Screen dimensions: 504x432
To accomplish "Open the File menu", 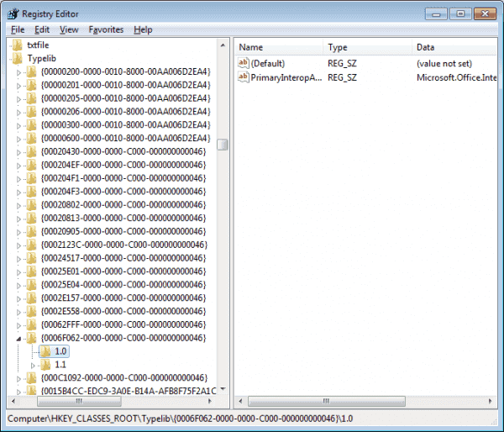I will pos(18,29).
